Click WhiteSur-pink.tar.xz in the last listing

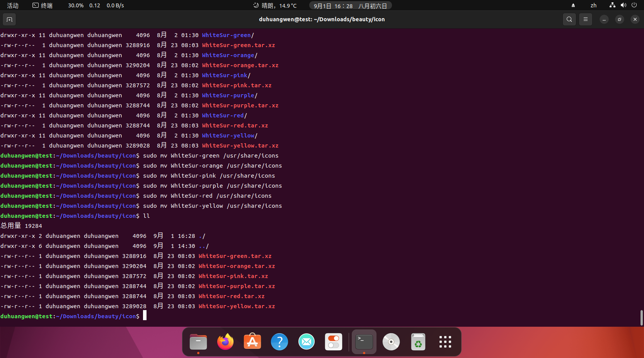(233, 276)
